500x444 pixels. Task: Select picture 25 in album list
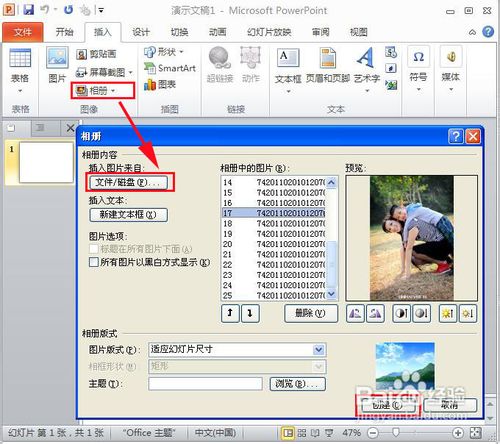[x=274, y=295]
